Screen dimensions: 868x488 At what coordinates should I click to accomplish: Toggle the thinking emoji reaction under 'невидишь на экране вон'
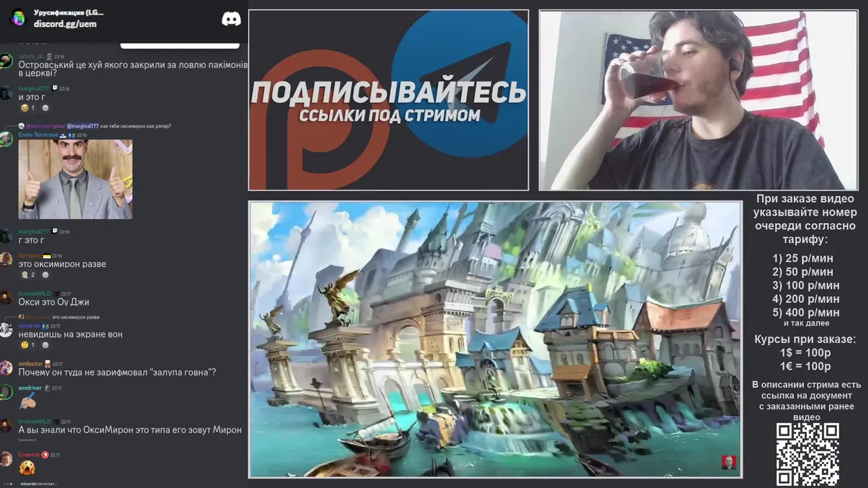28,345
